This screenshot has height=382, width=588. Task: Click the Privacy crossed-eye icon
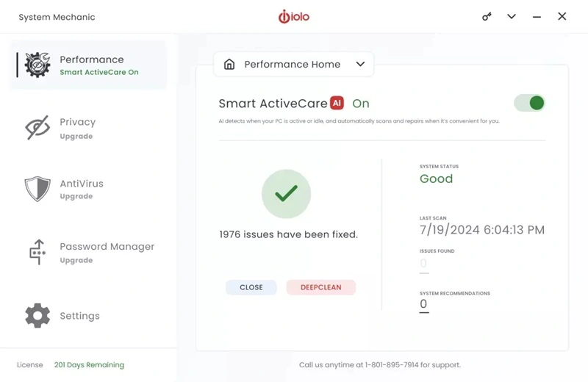click(37, 128)
